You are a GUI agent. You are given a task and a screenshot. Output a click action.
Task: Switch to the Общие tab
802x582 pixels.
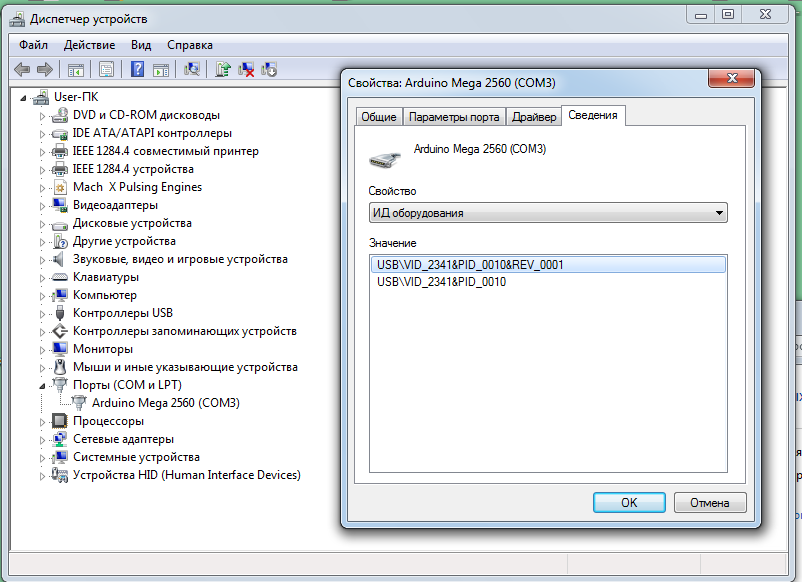379,117
